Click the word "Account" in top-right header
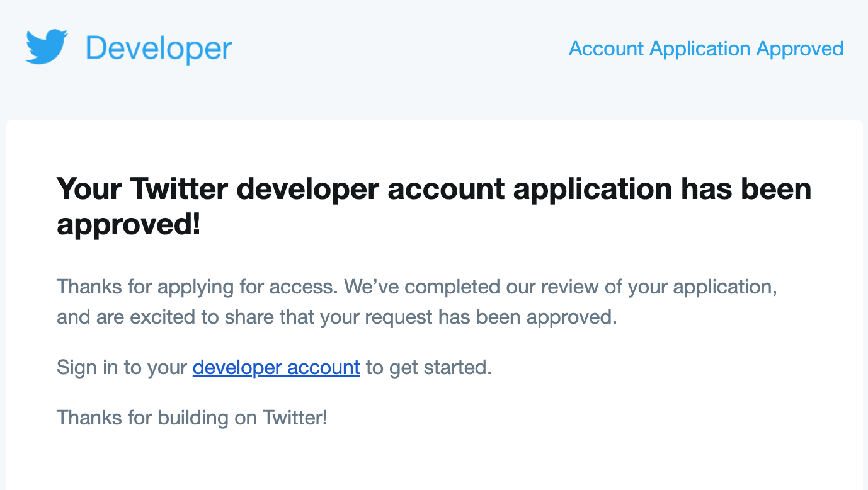 coord(606,48)
